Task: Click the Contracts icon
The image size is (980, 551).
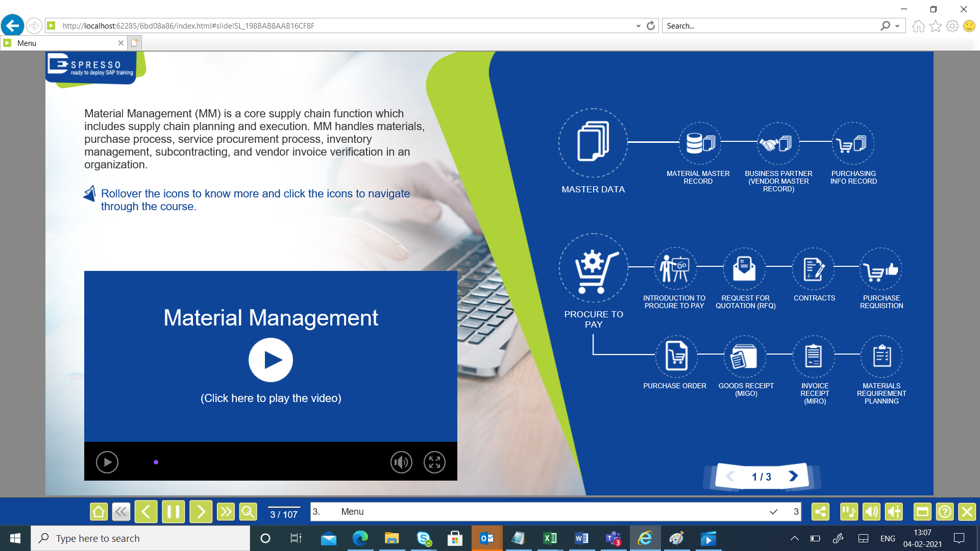Action: tap(814, 269)
